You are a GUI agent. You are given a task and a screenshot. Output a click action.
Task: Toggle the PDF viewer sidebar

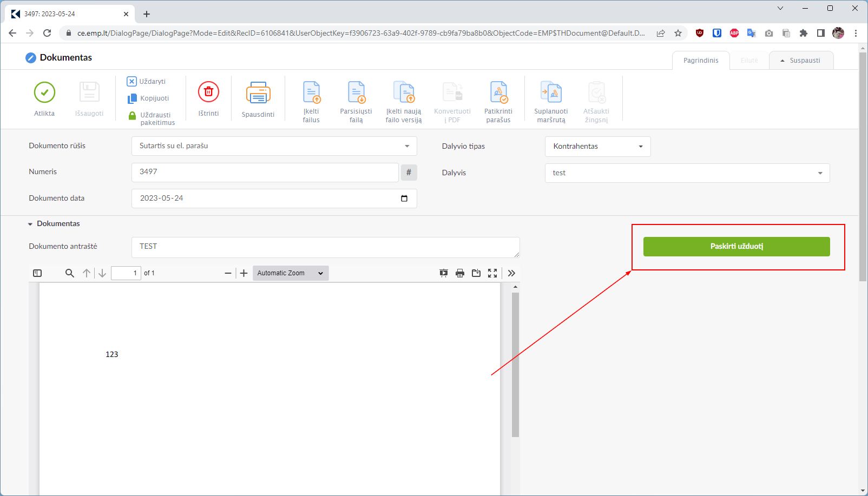37,273
